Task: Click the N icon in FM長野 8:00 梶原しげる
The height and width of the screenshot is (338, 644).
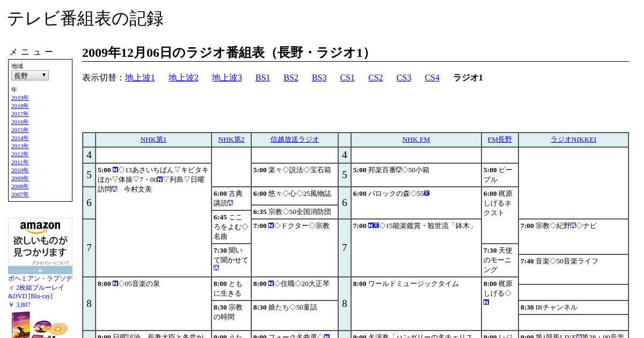Action: pyautogui.click(x=486, y=303)
